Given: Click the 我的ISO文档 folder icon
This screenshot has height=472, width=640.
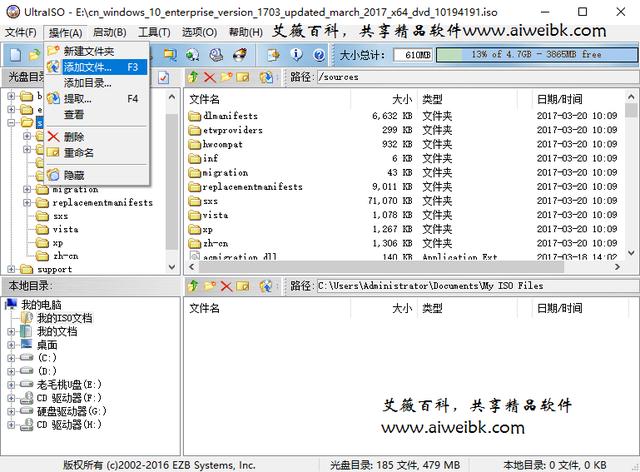Looking at the screenshot, I should [27, 318].
